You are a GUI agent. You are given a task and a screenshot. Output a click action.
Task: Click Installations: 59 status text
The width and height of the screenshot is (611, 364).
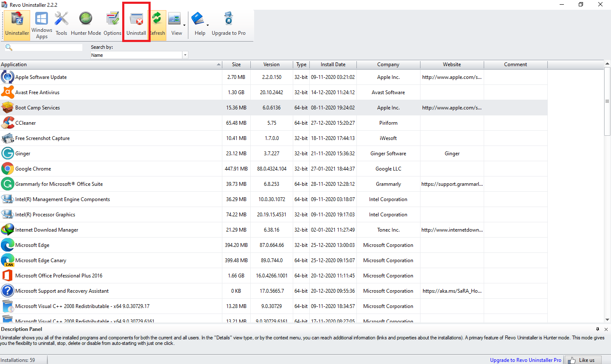tap(18, 360)
